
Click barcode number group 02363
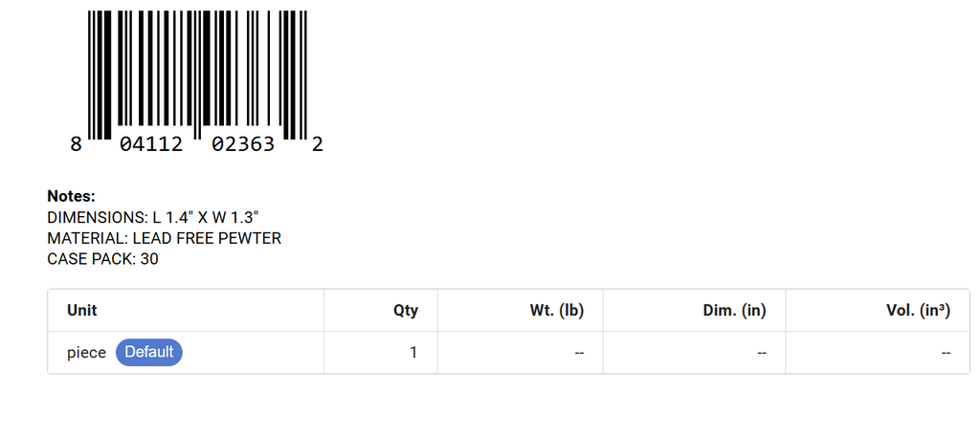[243, 144]
